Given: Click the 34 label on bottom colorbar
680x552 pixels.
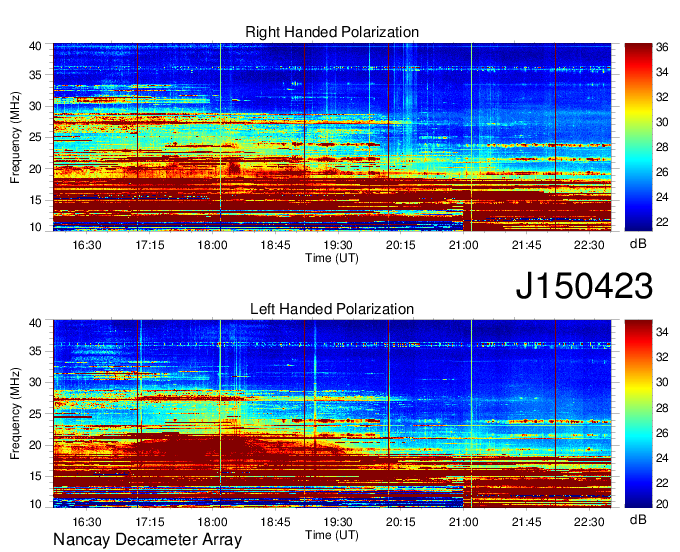Looking at the screenshot, I should pos(662,332).
